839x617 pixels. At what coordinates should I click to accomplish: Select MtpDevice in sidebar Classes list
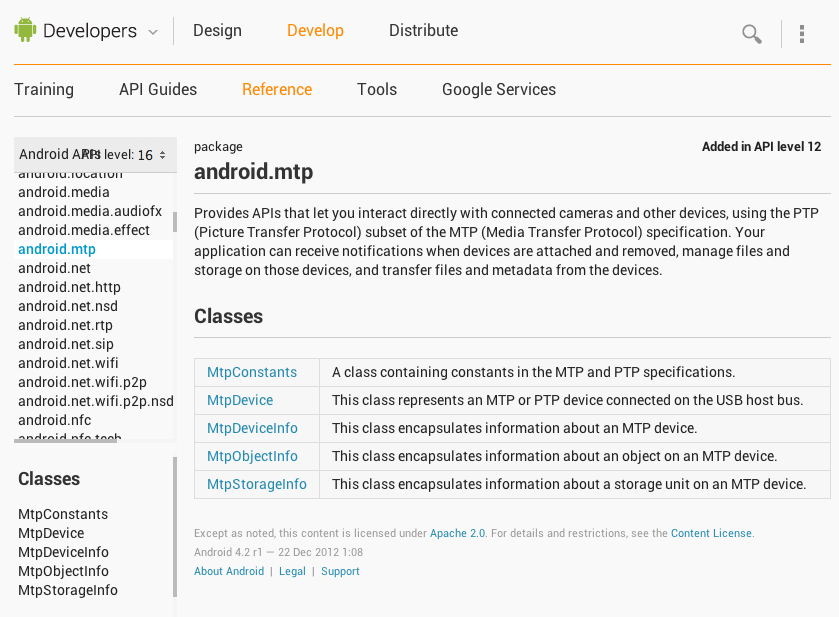51,533
